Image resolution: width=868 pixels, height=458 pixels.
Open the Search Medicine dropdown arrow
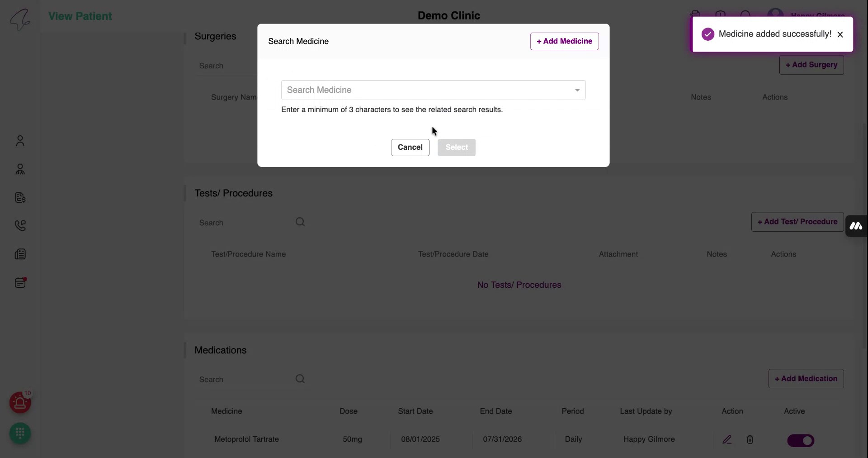pos(576,90)
